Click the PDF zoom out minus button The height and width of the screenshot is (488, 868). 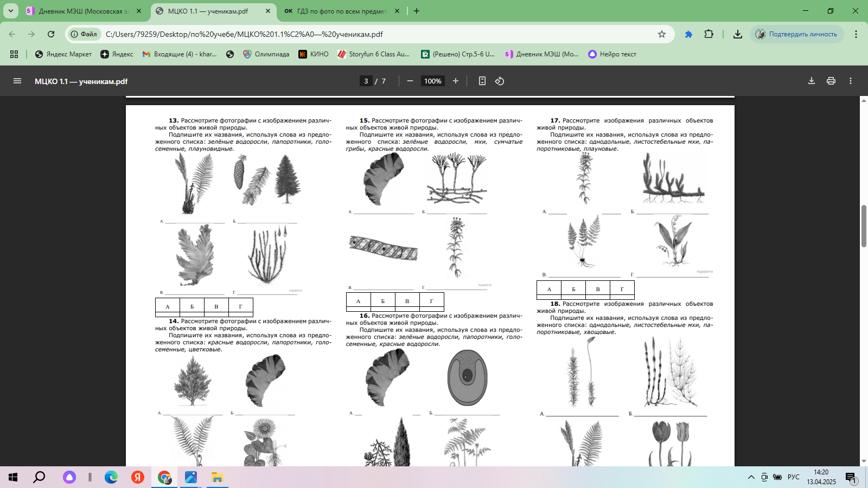point(410,81)
